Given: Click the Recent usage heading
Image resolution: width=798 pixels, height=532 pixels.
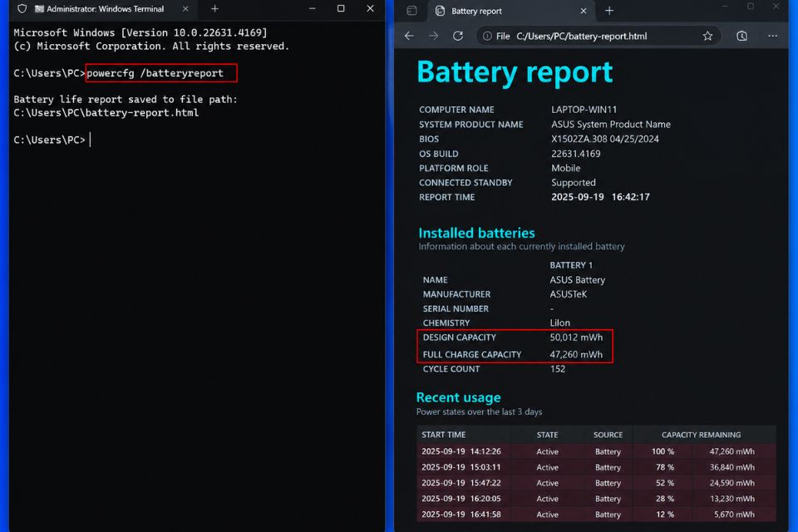Looking at the screenshot, I should tap(458, 397).
